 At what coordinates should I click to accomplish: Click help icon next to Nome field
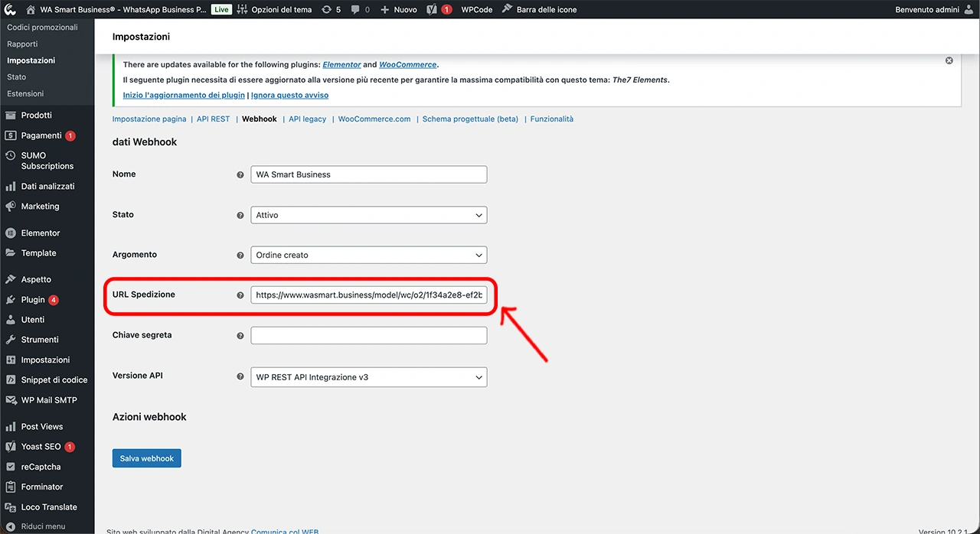[x=240, y=174]
